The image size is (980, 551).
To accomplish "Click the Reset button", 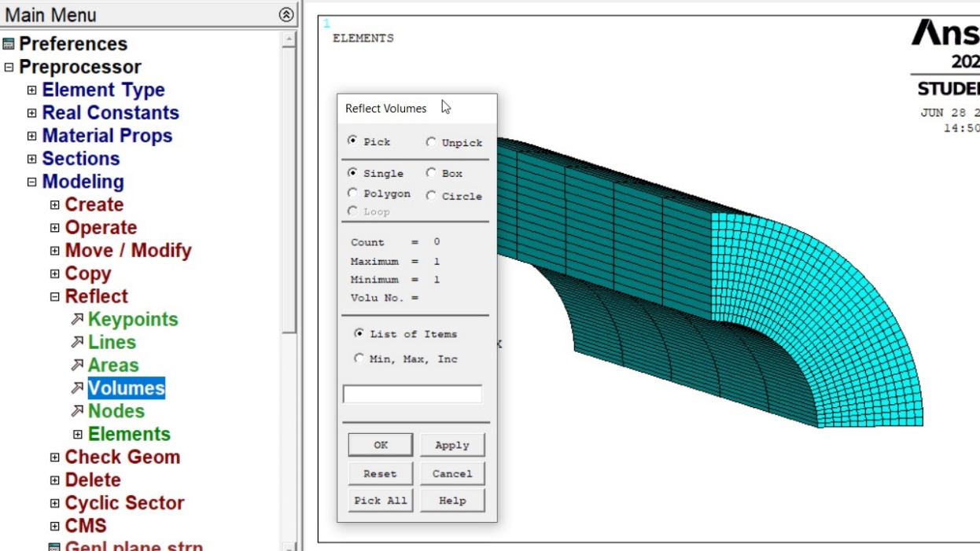I will (x=381, y=474).
